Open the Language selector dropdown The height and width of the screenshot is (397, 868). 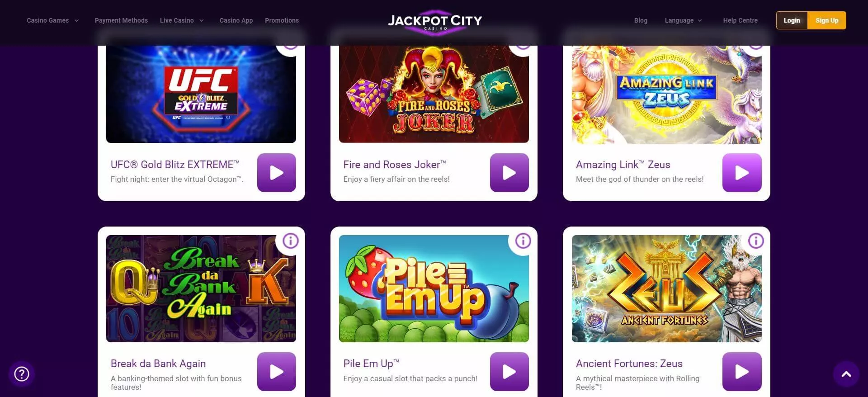[x=684, y=20]
